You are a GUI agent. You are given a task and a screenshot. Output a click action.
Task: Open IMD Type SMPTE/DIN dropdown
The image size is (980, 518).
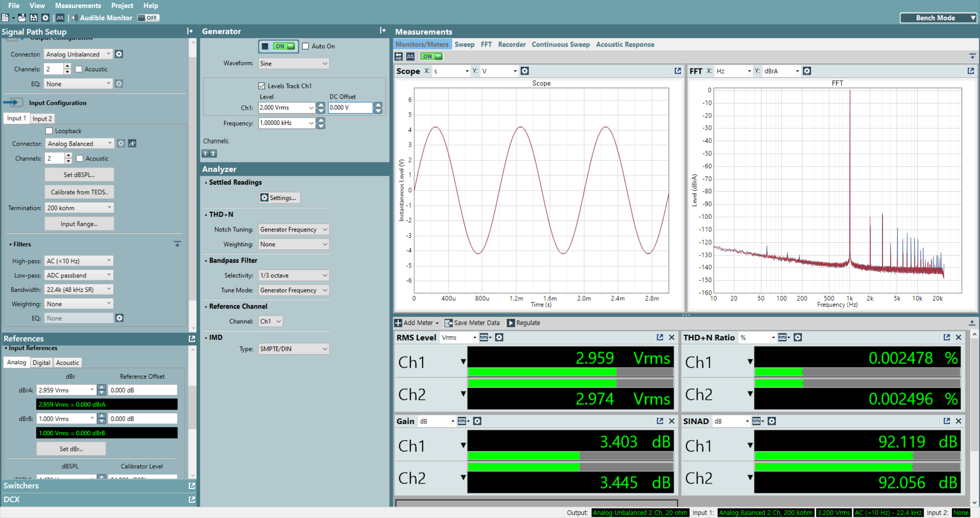click(x=294, y=349)
